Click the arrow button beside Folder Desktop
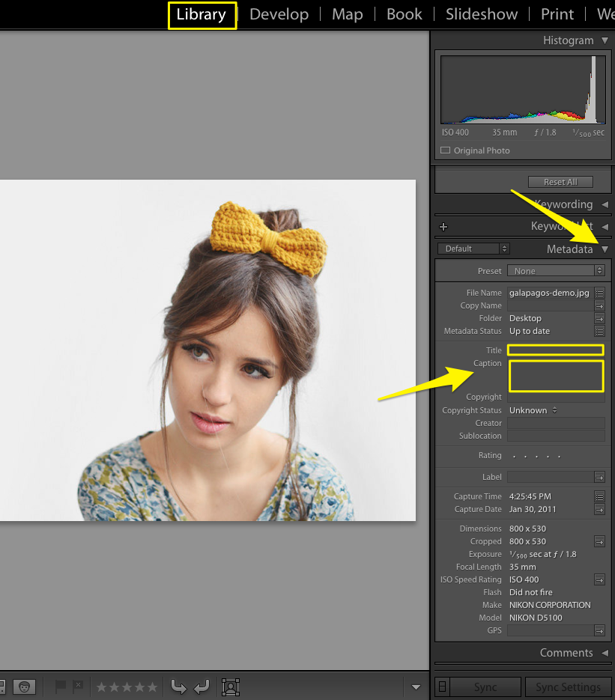 point(599,318)
